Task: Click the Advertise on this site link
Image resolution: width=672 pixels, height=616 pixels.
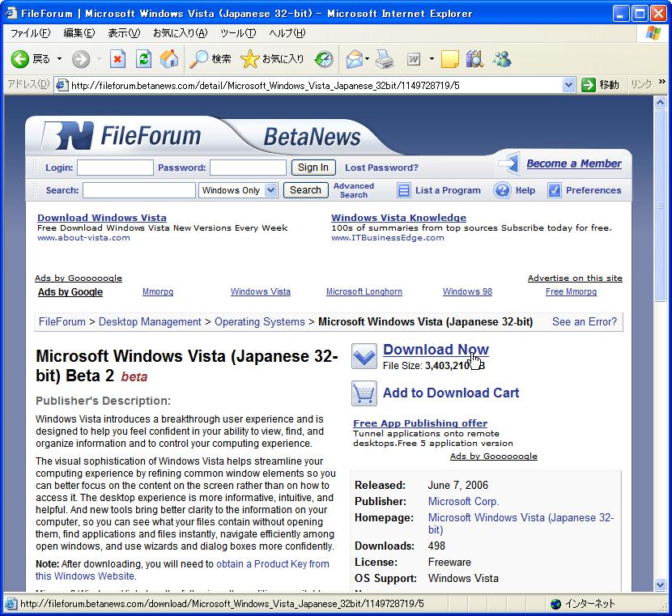Action: 575,278
